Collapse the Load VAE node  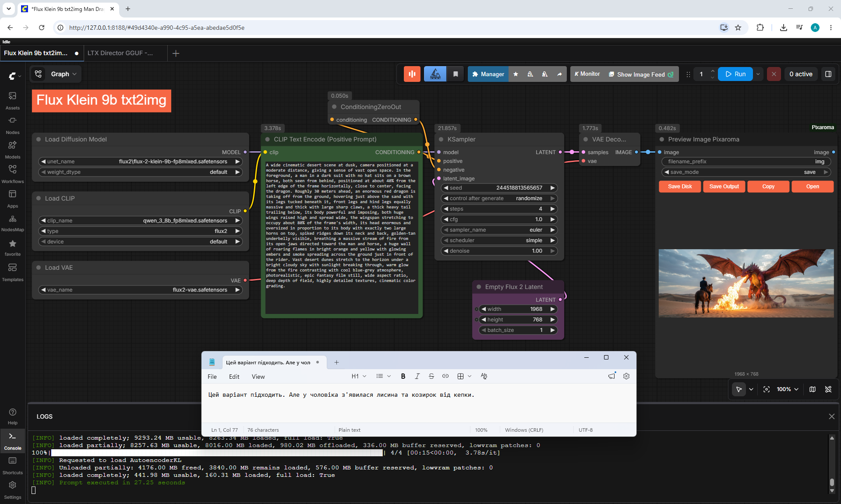coord(39,268)
